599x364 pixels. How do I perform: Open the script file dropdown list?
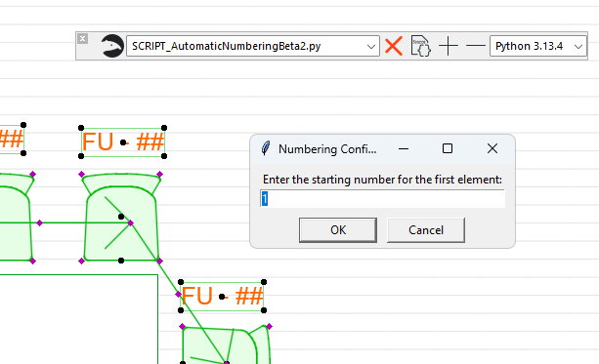click(370, 47)
